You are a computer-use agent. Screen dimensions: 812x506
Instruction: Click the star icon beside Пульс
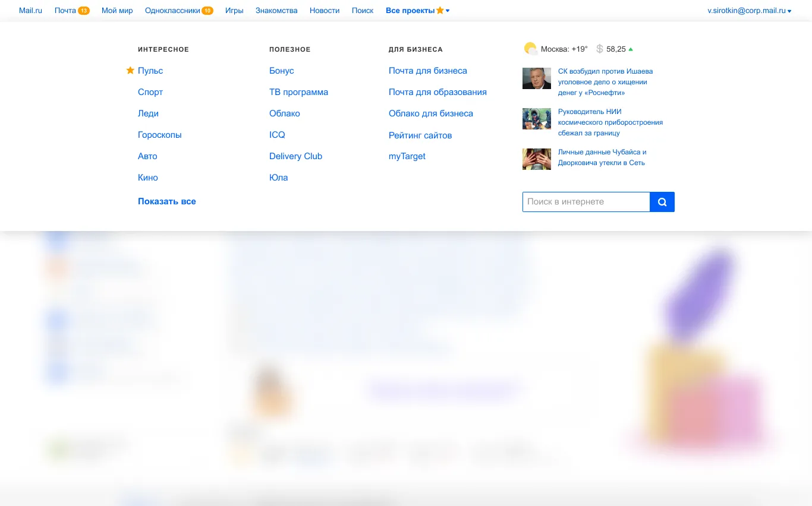click(130, 70)
